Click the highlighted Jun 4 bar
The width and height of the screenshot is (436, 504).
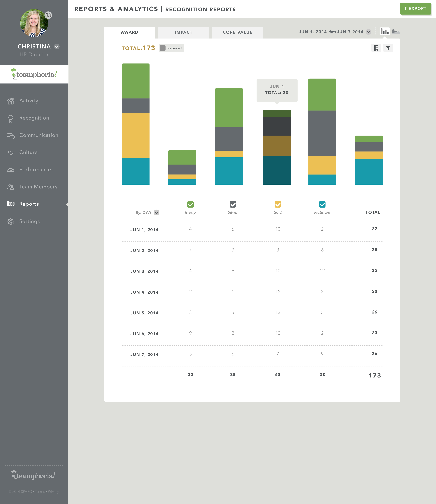click(x=277, y=147)
